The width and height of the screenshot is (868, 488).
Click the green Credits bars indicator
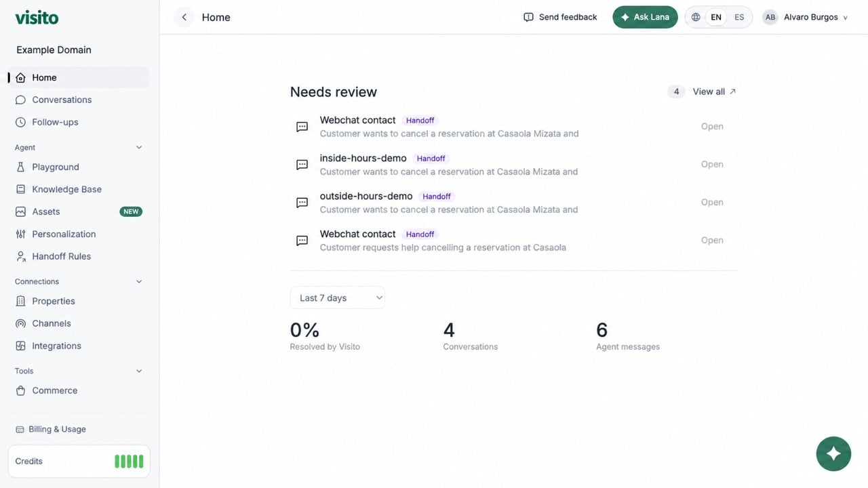(x=129, y=462)
